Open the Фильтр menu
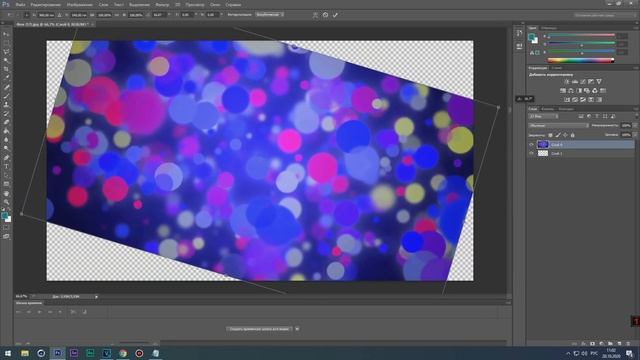640x360 pixels. 162,5
